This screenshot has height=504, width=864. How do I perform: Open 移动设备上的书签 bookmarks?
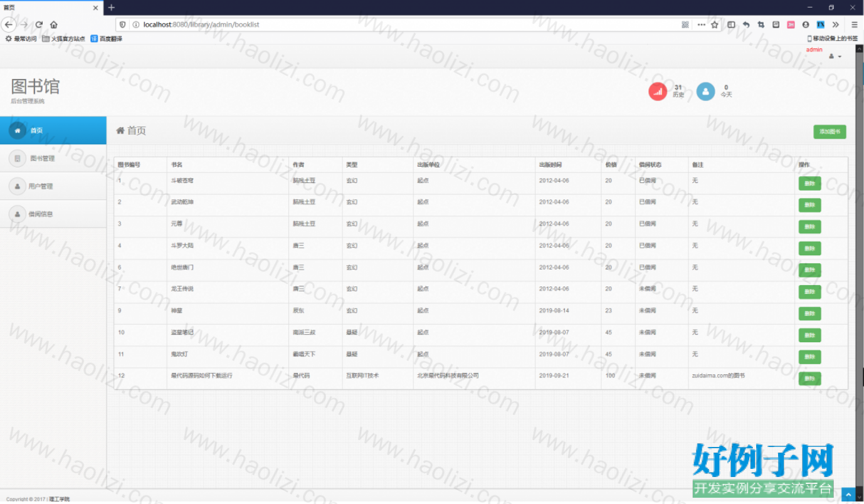[x=832, y=39]
